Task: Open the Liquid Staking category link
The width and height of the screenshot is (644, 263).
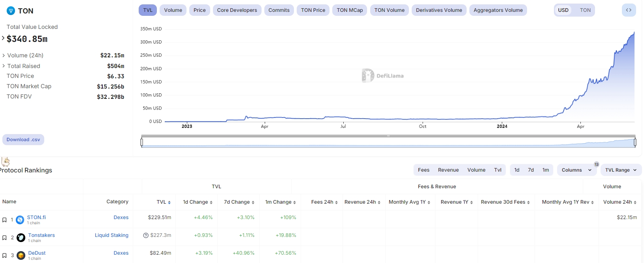Action: [111, 235]
